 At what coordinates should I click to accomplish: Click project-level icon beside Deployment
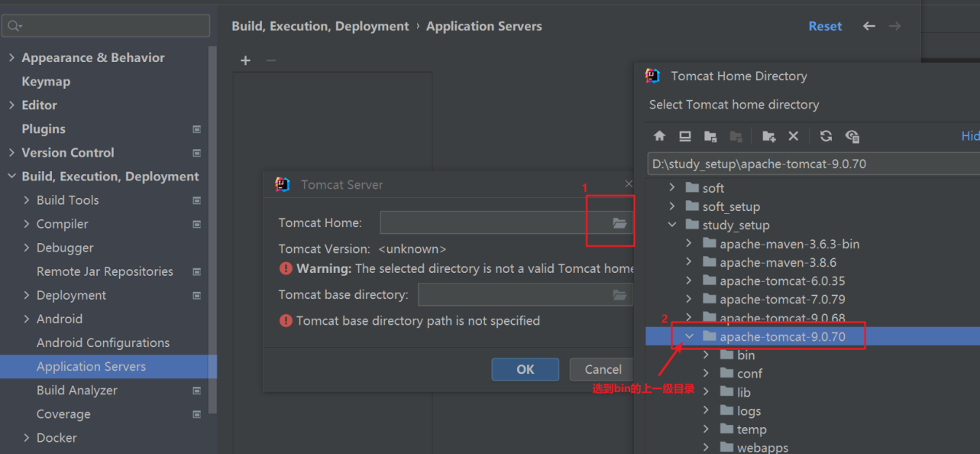196,295
